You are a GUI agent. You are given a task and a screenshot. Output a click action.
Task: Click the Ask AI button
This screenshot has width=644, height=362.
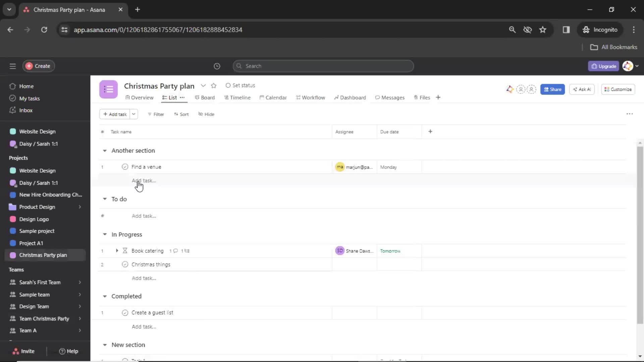(x=583, y=89)
